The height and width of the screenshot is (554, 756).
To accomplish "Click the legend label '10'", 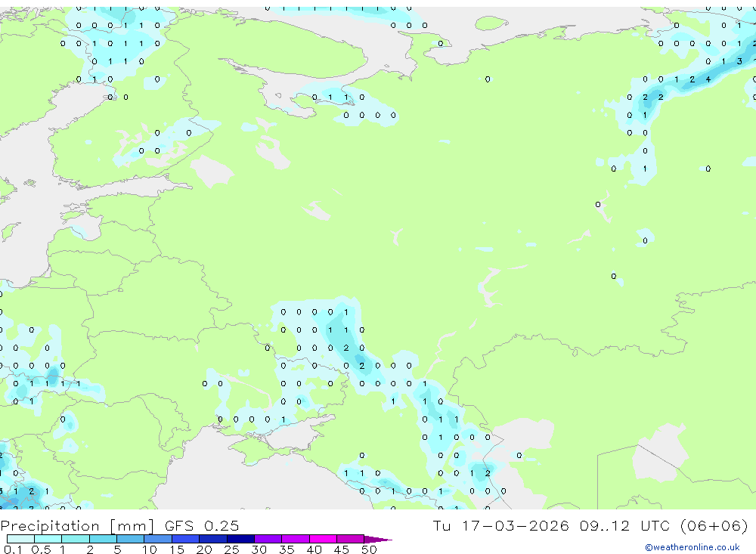I will [150, 549].
